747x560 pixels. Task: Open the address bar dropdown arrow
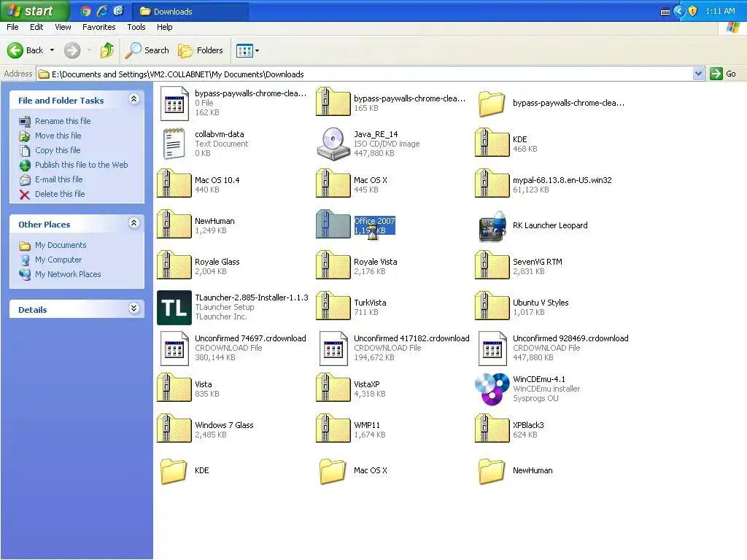point(698,74)
